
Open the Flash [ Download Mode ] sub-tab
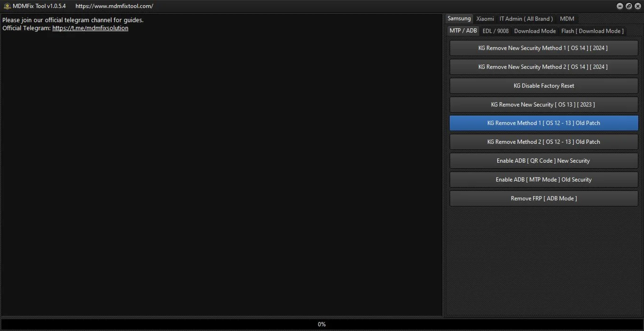tap(593, 31)
